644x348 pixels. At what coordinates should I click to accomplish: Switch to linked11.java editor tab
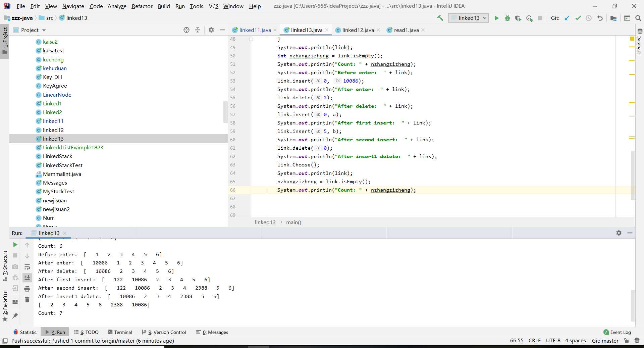click(255, 30)
